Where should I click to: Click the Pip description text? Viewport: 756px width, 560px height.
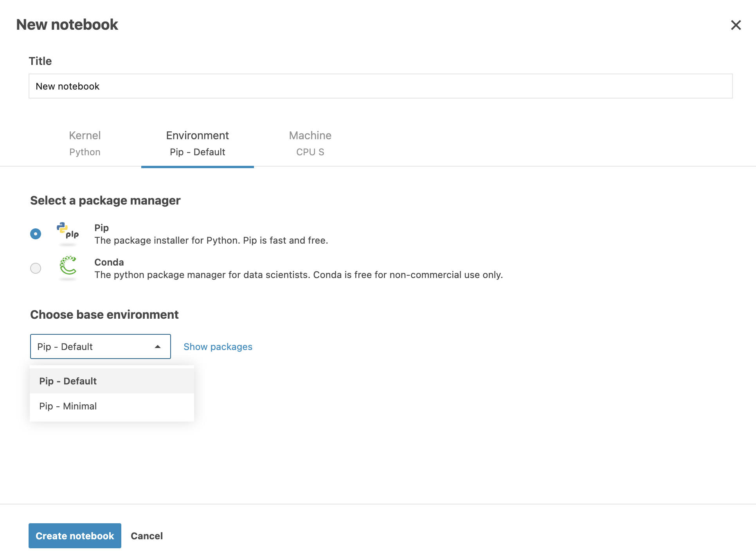click(211, 241)
